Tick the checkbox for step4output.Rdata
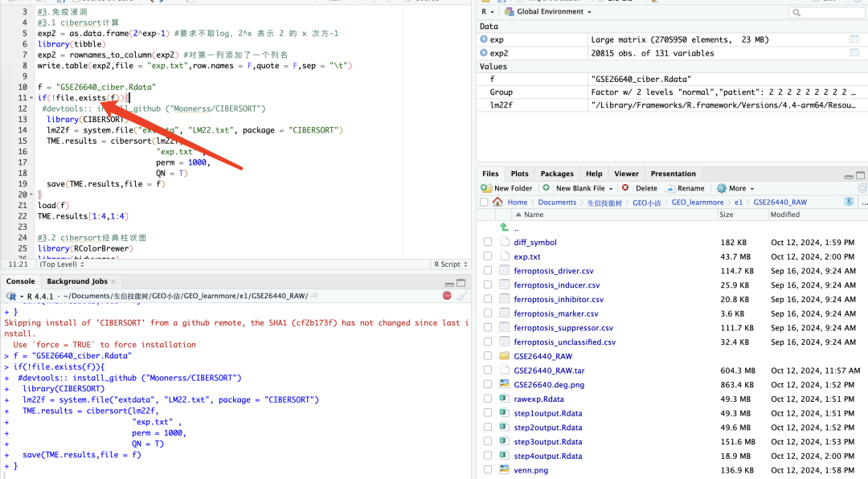 [488, 456]
